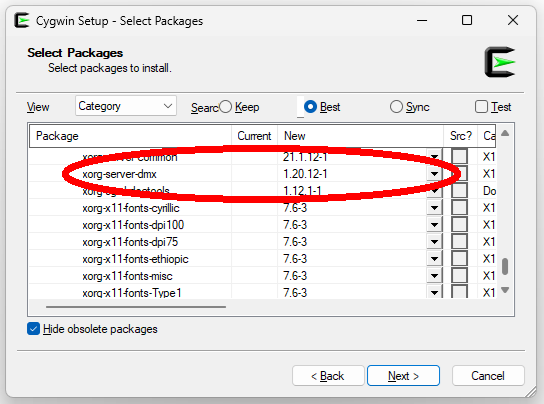The image size is (544, 404).
Task: Enable the Test checkbox
Action: click(x=481, y=107)
